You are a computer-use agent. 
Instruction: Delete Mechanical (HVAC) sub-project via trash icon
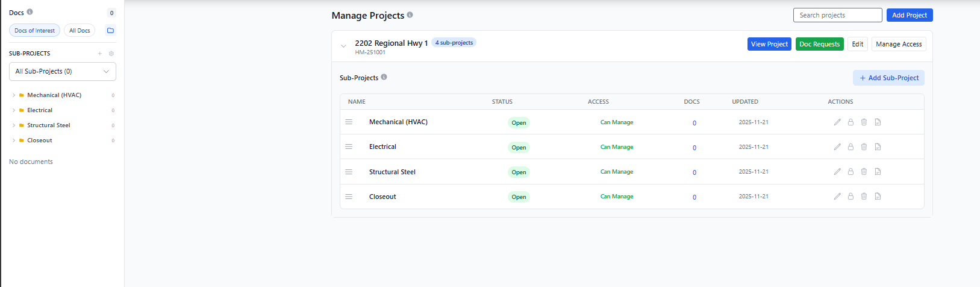click(x=864, y=122)
